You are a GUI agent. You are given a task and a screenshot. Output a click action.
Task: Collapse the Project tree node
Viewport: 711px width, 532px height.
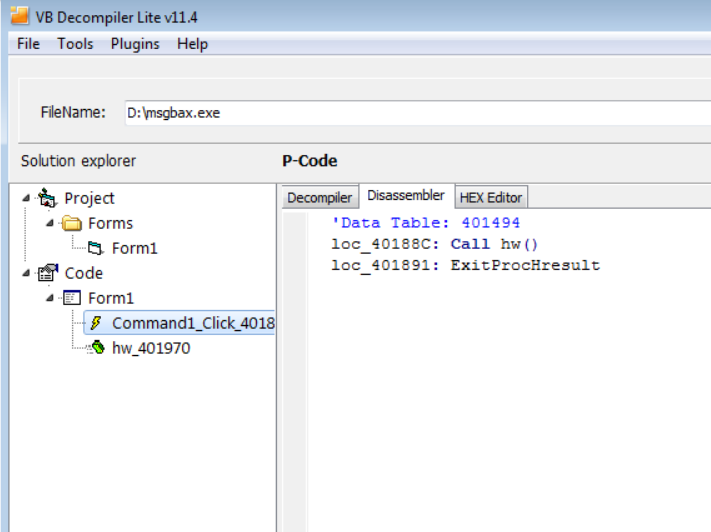click(x=26, y=198)
